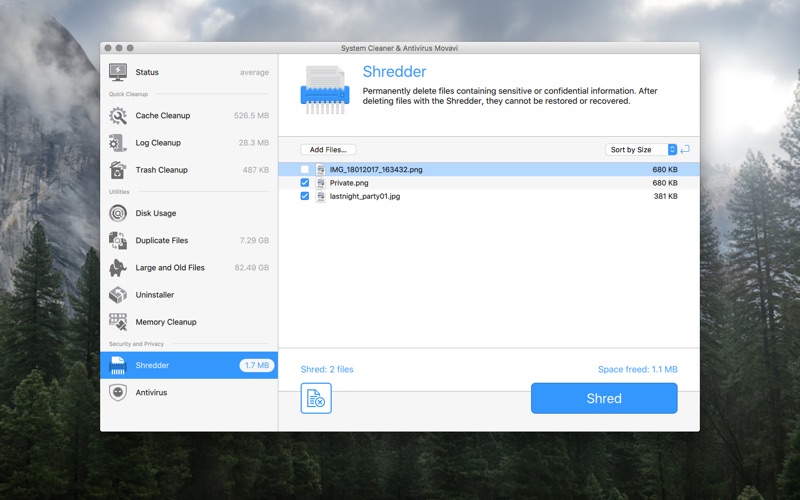800x500 pixels.
Task: Select the lastnight_party01.jpg file row
Action: tap(480, 196)
